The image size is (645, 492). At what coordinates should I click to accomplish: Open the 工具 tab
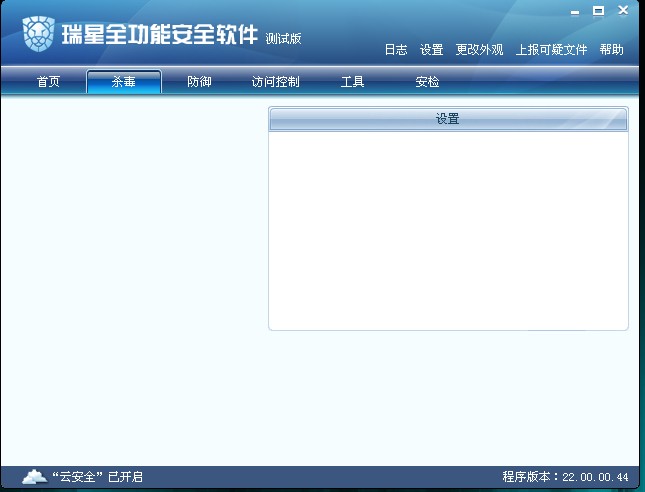click(353, 81)
